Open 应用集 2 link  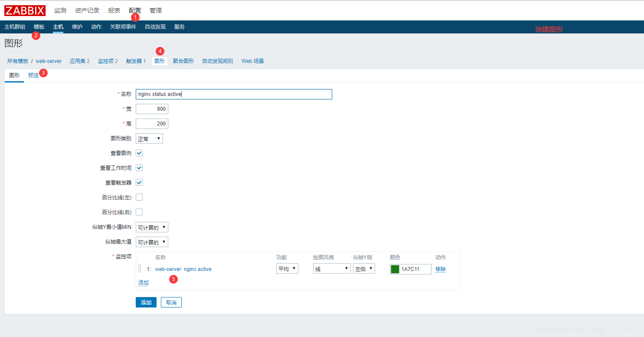(x=80, y=61)
